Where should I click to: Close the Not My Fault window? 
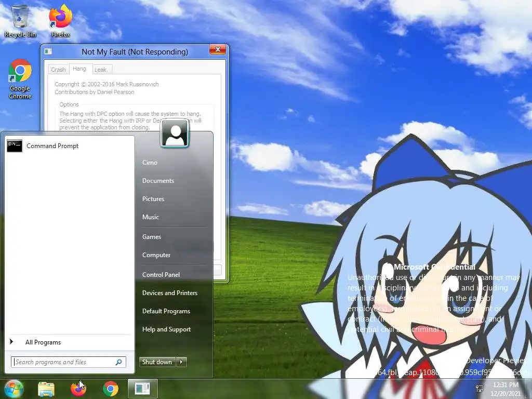point(218,49)
